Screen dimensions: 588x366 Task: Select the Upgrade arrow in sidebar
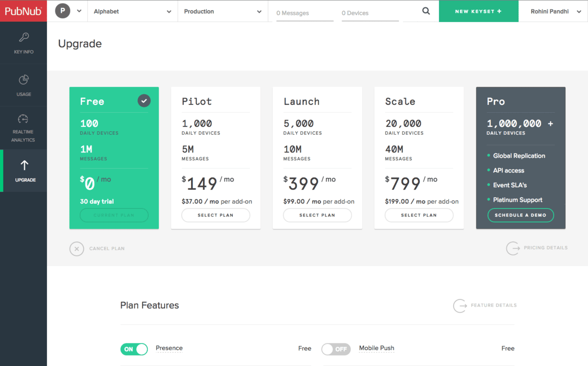(x=24, y=170)
